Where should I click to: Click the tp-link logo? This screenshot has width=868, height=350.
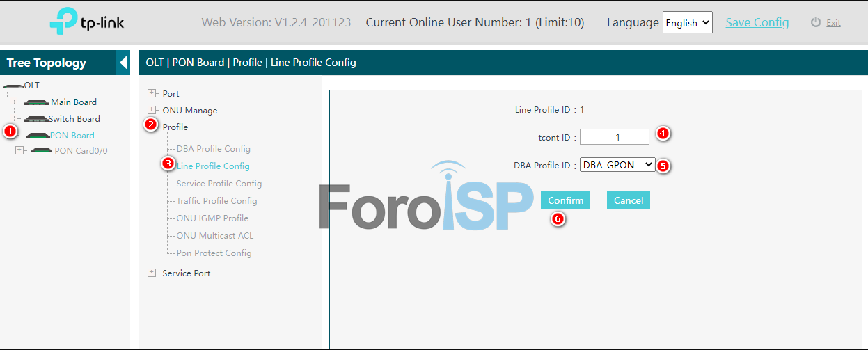[x=86, y=22]
